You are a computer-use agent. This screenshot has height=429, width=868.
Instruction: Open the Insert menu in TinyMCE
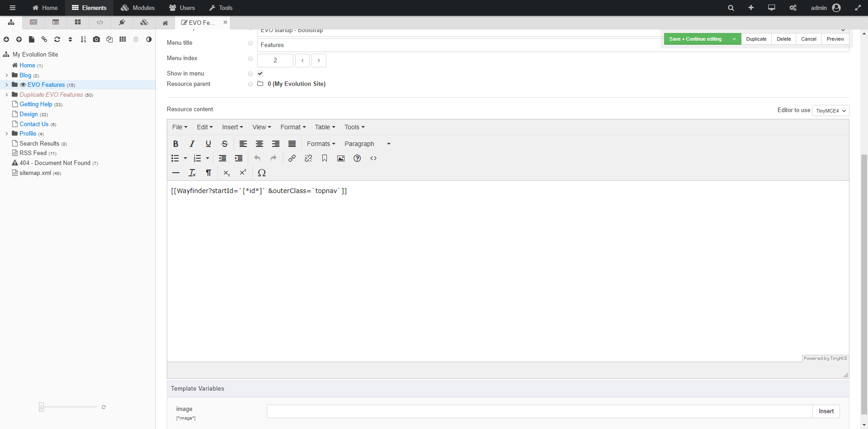tap(232, 127)
